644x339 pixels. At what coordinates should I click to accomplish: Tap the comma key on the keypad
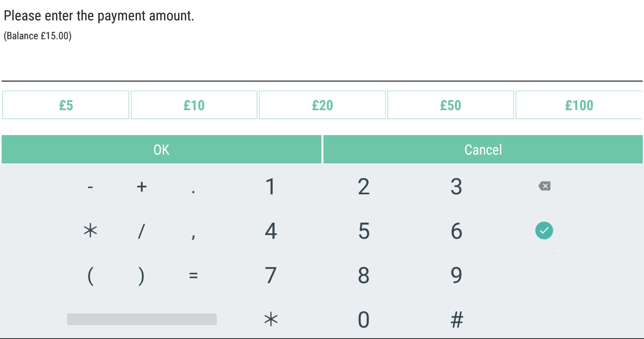[x=193, y=235]
